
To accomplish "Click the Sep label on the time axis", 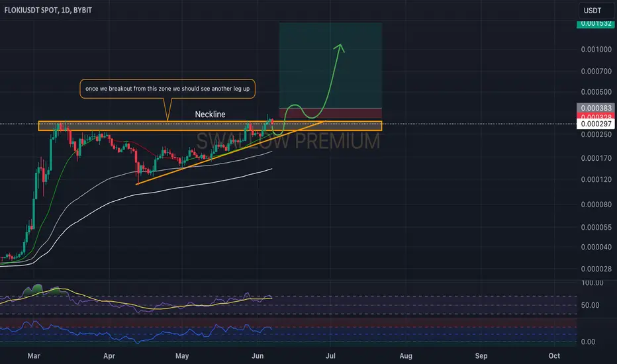I will click(x=481, y=356).
